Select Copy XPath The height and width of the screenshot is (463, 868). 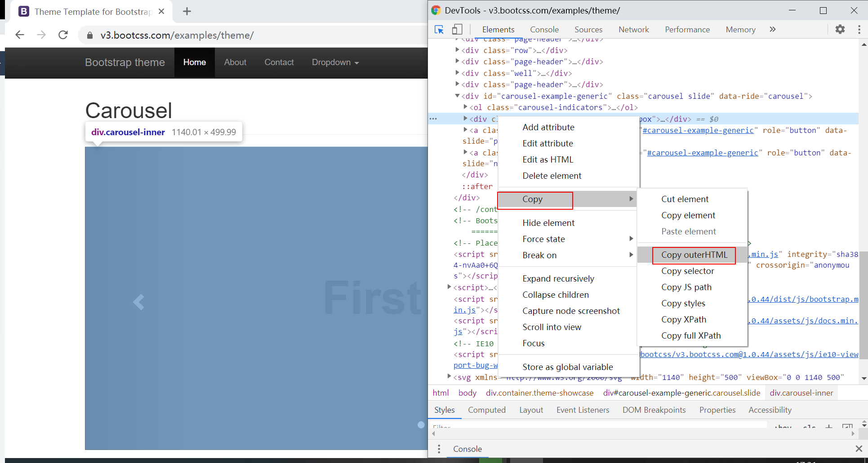click(x=692, y=319)
